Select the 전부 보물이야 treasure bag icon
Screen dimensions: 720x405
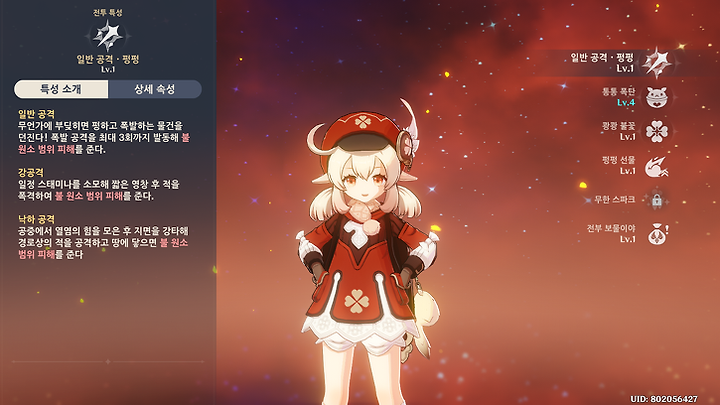(x=657, y=234)
